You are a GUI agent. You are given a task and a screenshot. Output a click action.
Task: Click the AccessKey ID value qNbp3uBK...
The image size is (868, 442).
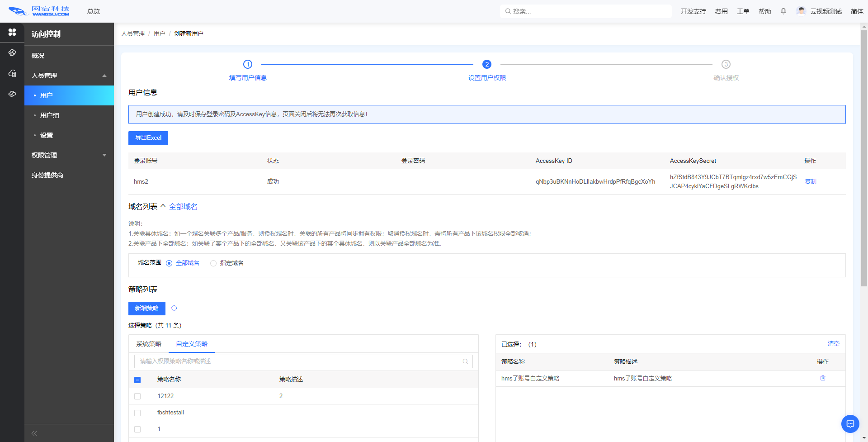[x=595, y=181]
